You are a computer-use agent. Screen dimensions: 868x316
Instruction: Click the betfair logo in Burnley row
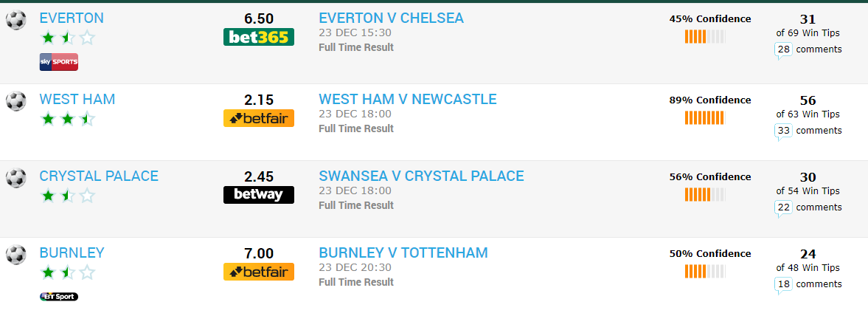(259, 272)
